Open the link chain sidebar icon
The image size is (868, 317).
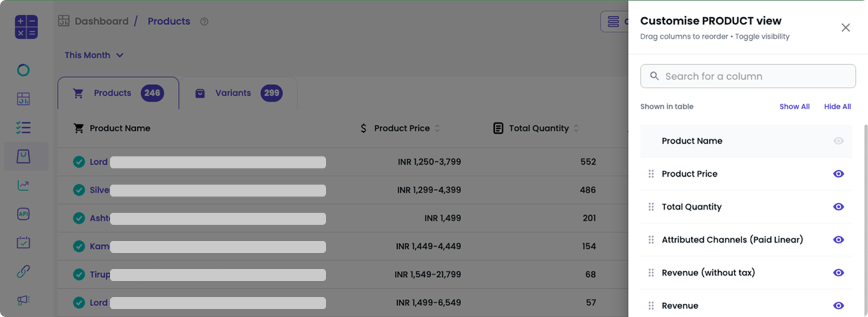(x=23, y=271)
